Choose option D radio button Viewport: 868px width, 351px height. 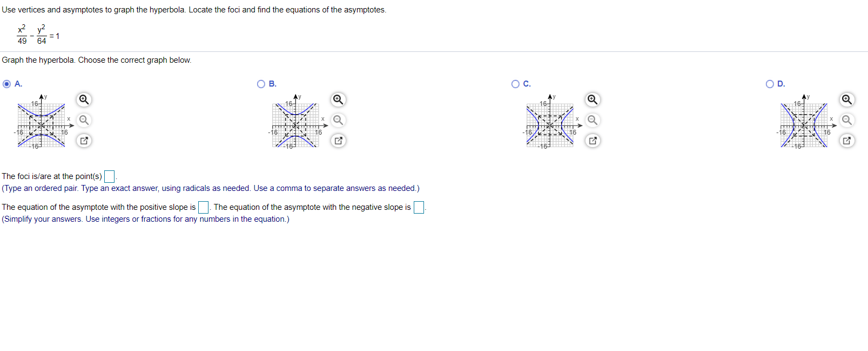pos(770,84)
